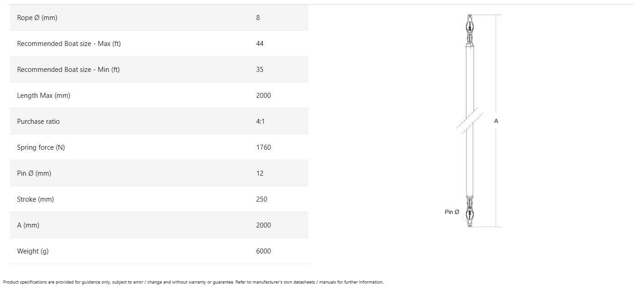Select the Stroke value 250
Screen dimensions: 644x289
coord(261,199)
